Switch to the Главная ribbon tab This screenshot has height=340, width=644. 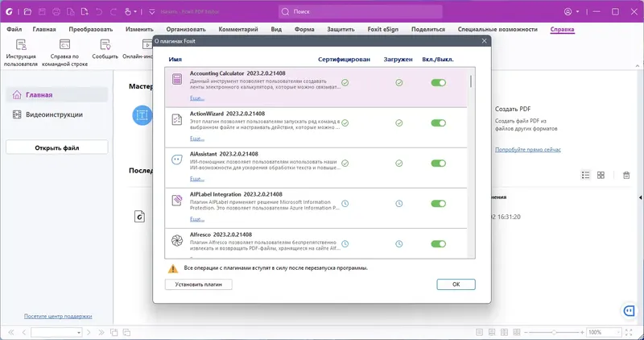(x=44, y=29)
